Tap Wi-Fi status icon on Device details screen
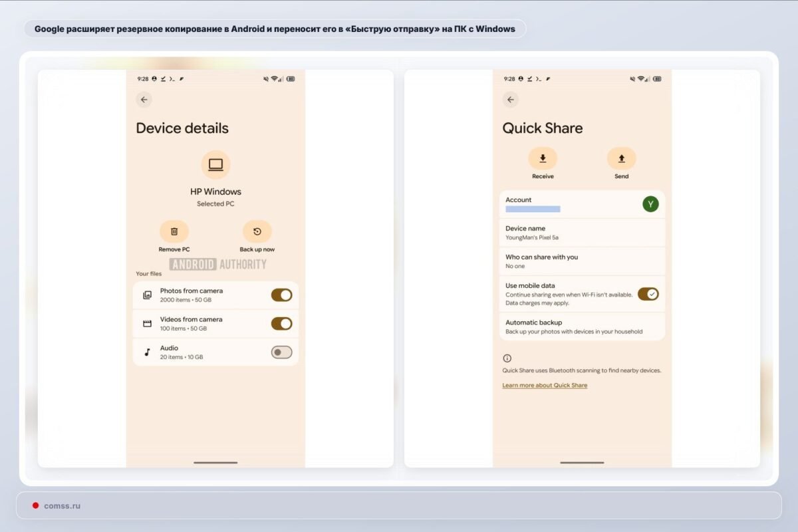 274,78
